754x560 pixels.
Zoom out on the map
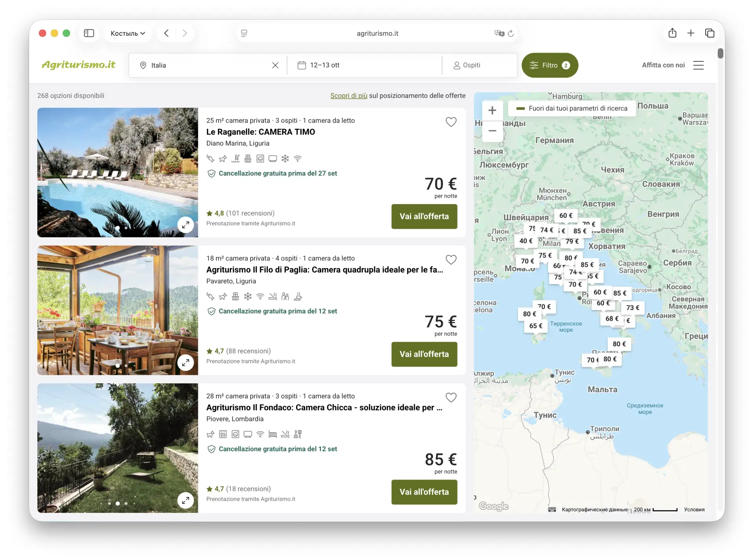[492, 131]
